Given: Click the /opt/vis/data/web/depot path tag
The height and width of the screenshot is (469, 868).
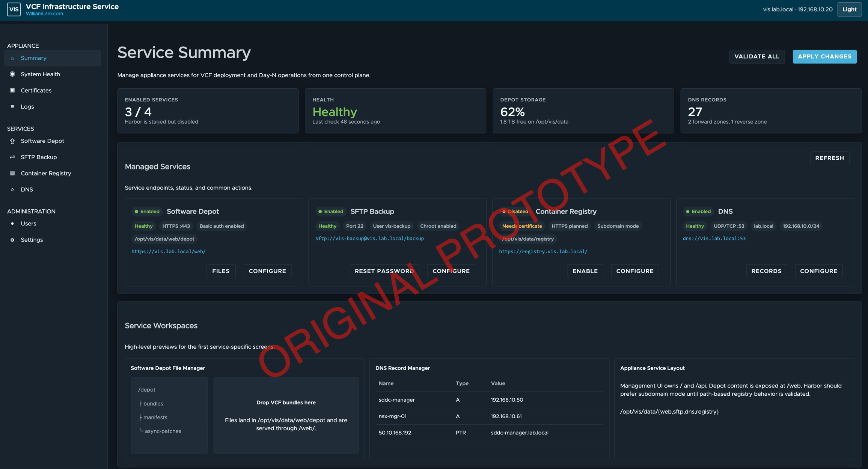Looking at the screenshot, I should pos(164,239).
